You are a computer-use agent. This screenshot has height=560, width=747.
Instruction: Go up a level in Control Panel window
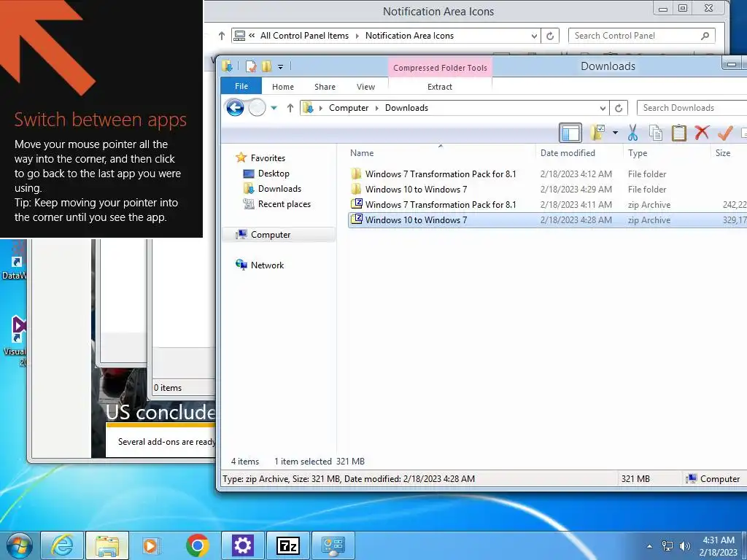coord(222,36)
